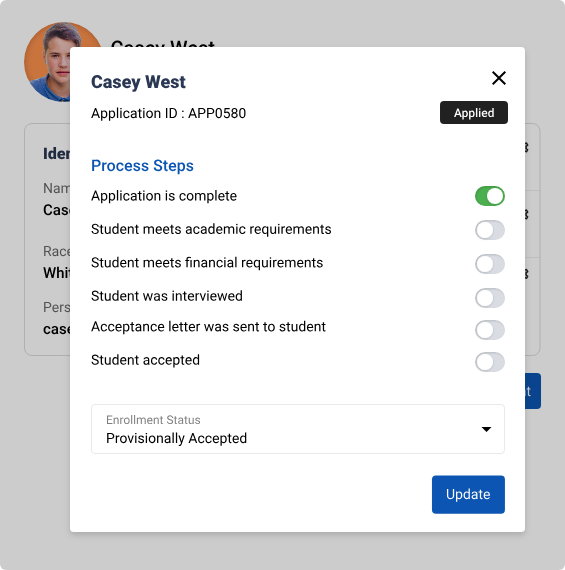Enable Student meets academic requirements
565x570 pixels.
490,230
